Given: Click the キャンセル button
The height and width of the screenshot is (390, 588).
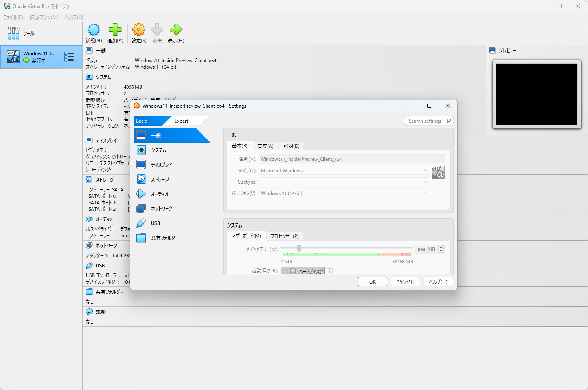Looking at the screenshot, I should click(x=405, y=282).
